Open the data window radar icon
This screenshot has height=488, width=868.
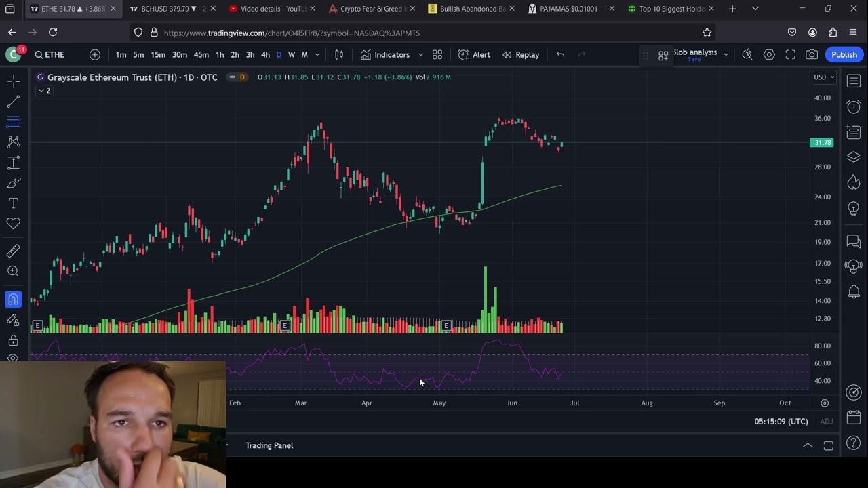point(854,392)
